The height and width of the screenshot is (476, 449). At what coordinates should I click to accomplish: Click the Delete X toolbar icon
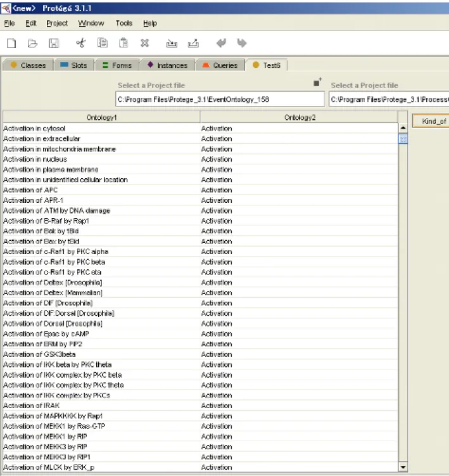(145, 43)
